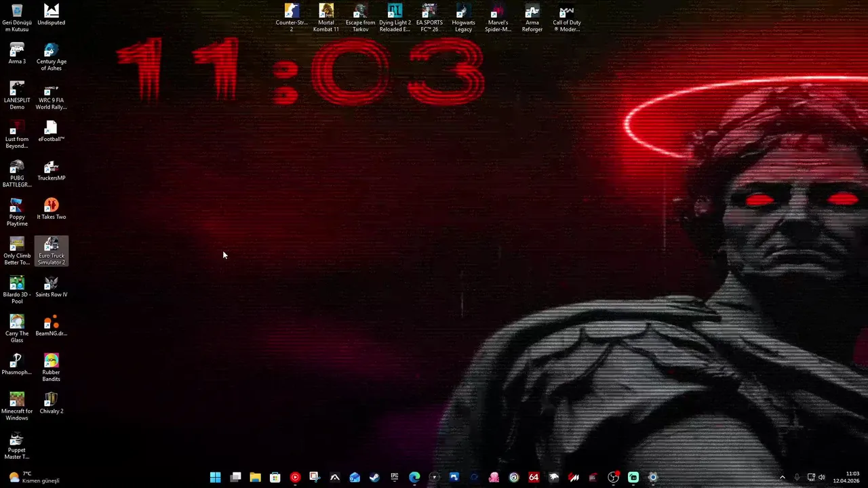The width and height of the screenshot is (868, 488).
Task: Open Steam from the taskbar
Action: coord(374,477)
